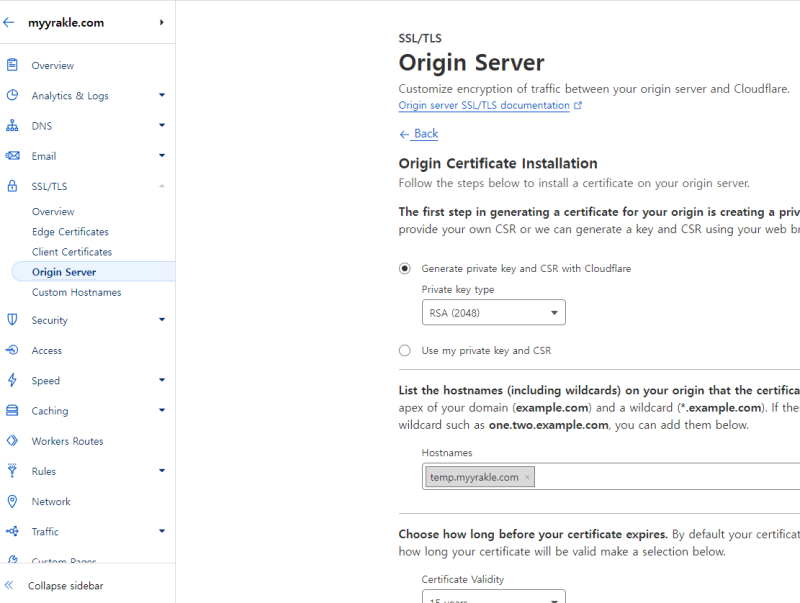
Task: Remove temp.myyrakle.com hostname tag
Action: pyautogui.click(x=527, y=478)
